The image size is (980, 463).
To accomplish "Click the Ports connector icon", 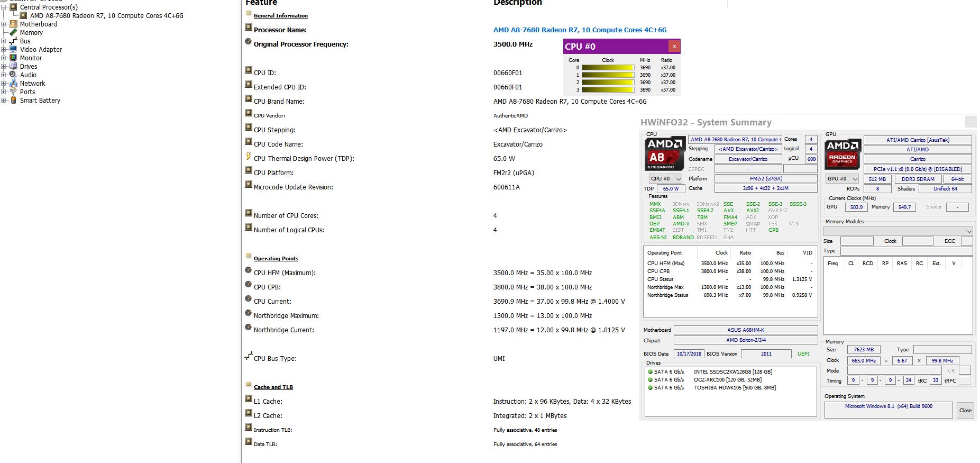I will [13, 92].
